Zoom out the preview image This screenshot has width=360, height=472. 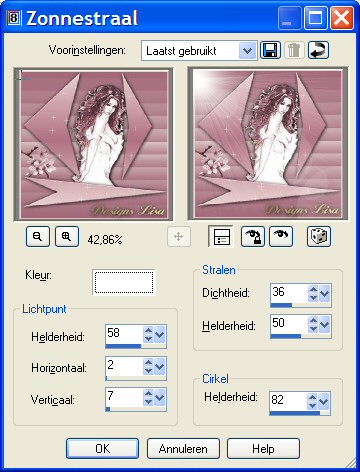pos(38,236)
